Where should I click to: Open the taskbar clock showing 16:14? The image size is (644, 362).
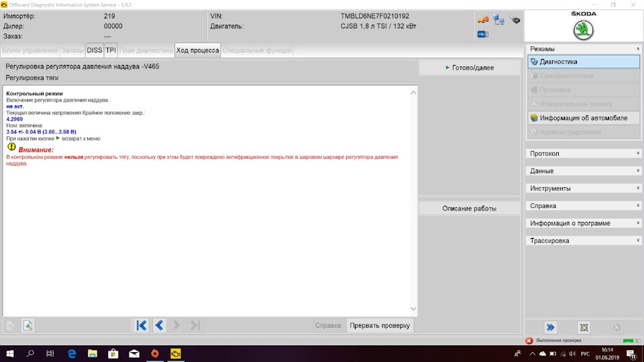coord(607,353)
